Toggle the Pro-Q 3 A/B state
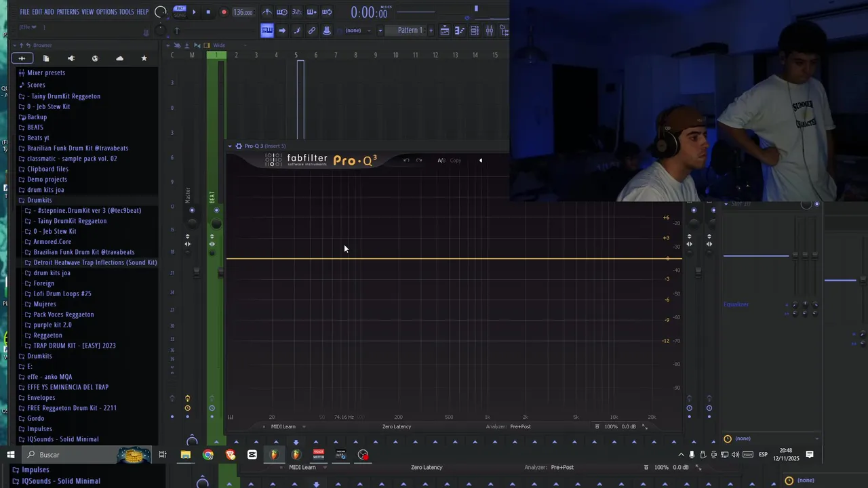 (441, 161)
